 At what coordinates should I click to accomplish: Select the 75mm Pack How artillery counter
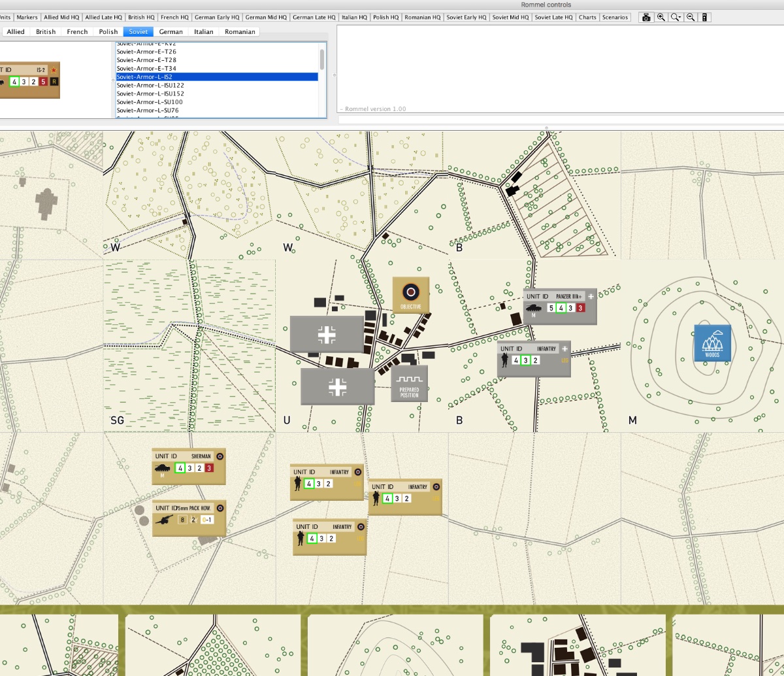[x=189, y=518]
